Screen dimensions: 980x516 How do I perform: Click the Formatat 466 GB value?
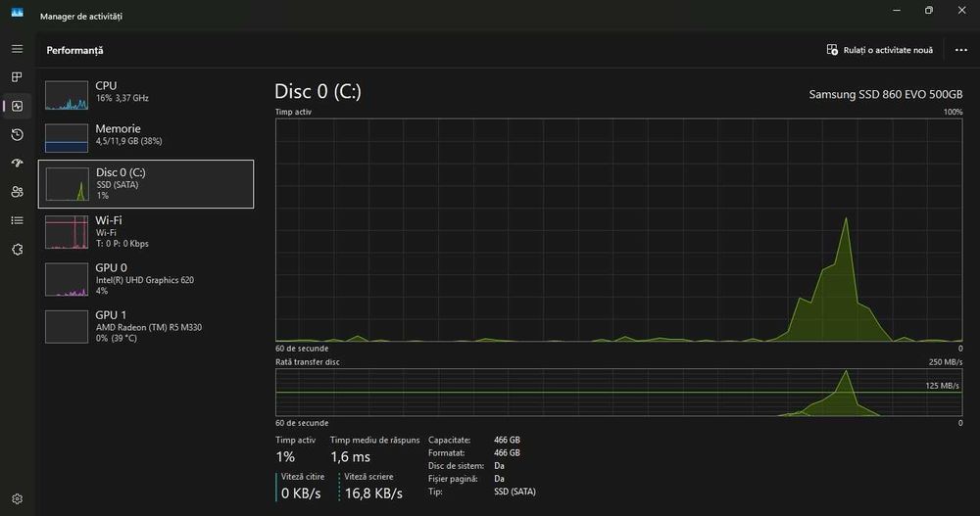pos(507,453)
